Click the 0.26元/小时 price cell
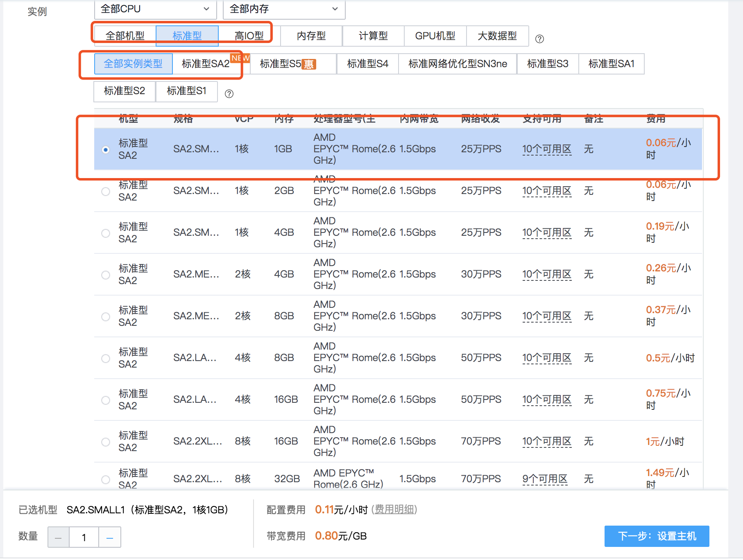Screen dimensions: 743x560 (x=668, y=274)
